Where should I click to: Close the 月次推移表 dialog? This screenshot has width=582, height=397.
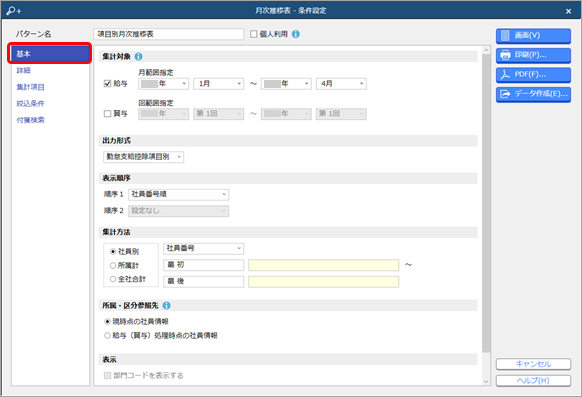[x=568, y=11]
